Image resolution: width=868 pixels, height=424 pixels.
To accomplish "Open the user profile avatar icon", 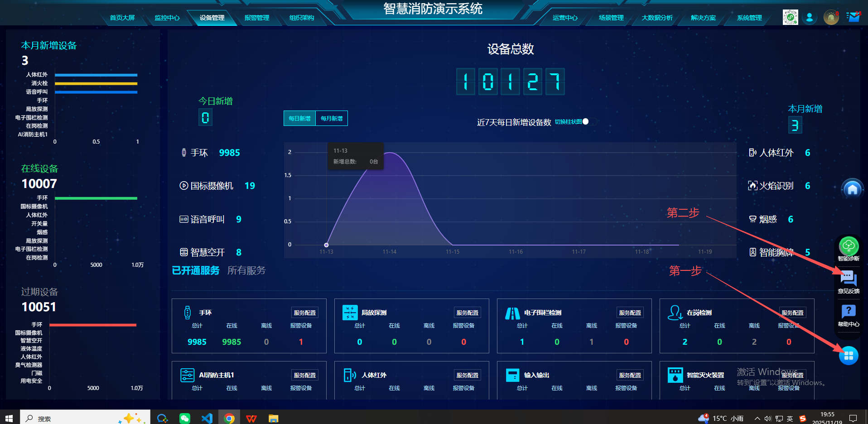I will [810, 18].
